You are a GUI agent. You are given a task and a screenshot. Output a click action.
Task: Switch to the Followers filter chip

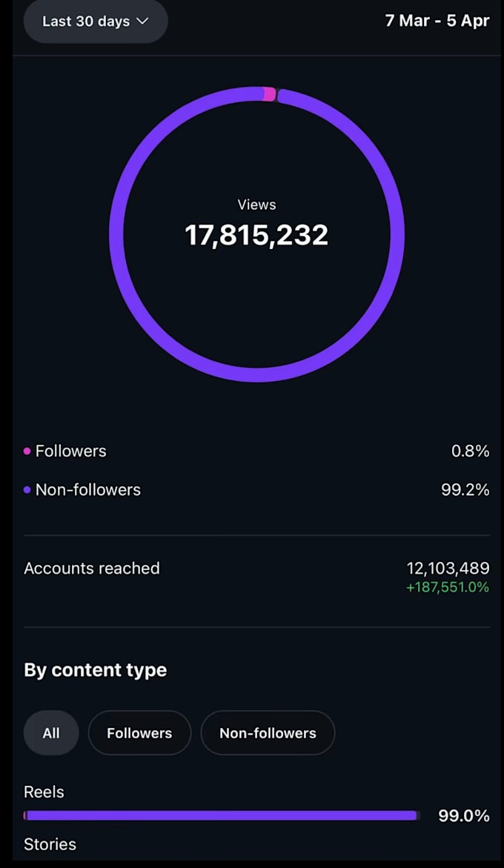[139, 733]
